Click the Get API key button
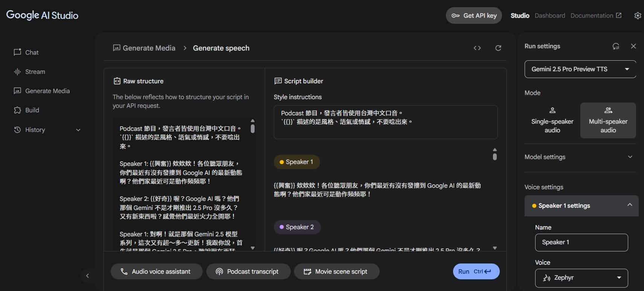644x291 pixels. coord(474,15)
